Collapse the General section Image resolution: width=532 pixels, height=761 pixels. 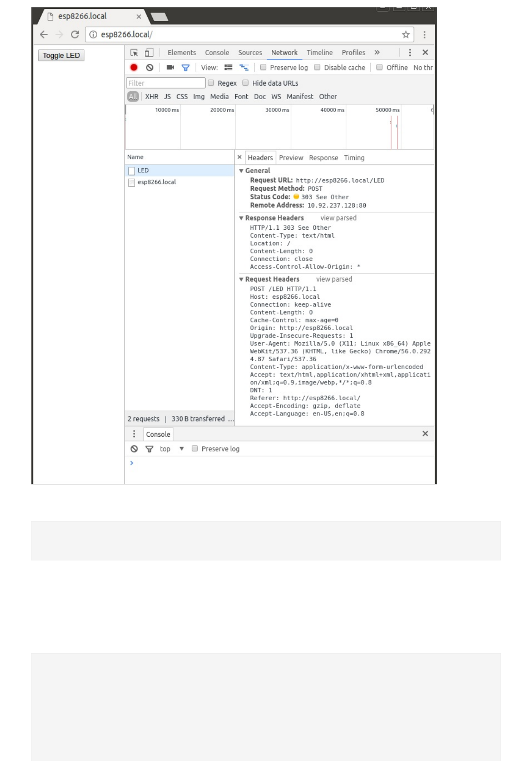(x=241, y=171)
